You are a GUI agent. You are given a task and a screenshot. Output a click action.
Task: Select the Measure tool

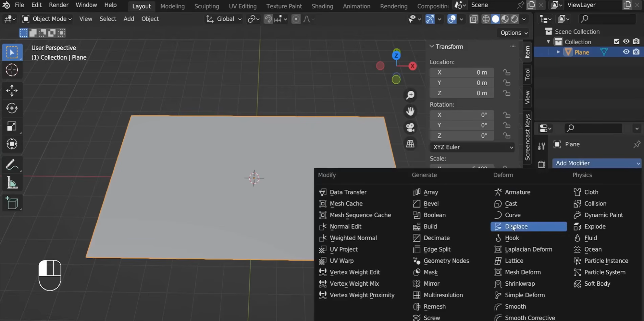12,183
